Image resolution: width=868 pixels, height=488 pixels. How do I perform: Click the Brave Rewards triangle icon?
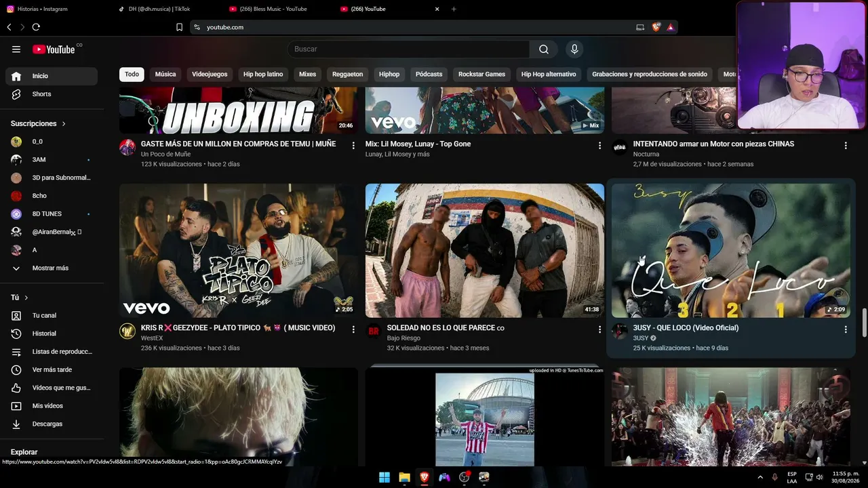coord(670,27)
